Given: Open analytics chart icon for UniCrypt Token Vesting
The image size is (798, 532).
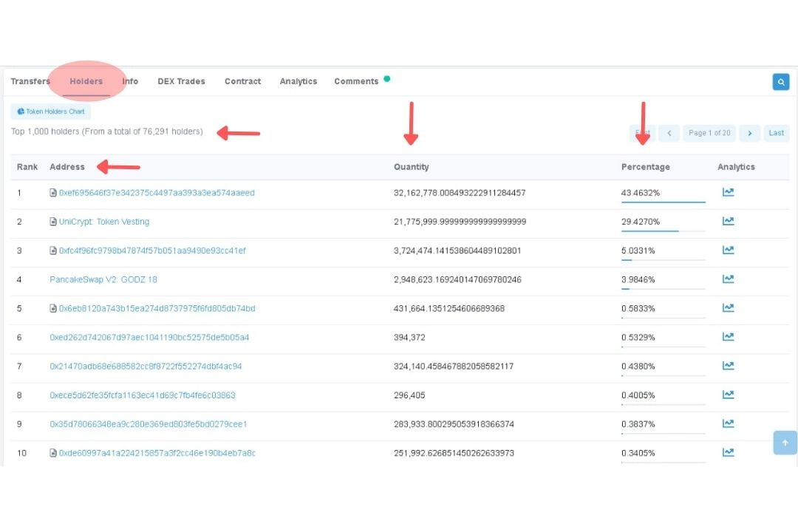Looking at the screenshot, I should [x=729, y=222].
